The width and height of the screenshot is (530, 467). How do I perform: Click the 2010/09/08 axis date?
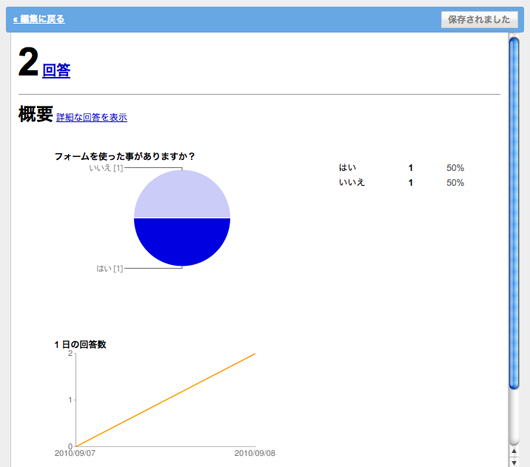pos(255,453)
